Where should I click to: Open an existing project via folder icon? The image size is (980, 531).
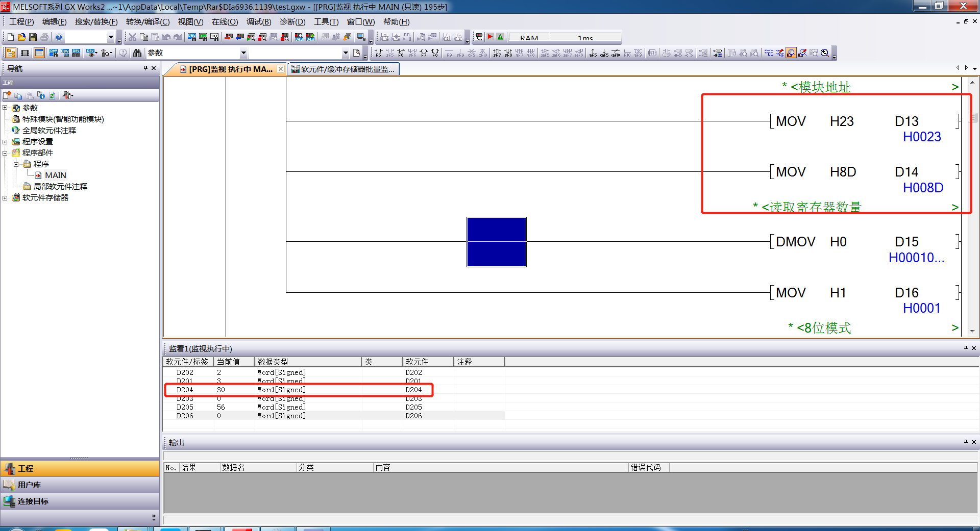21,37
